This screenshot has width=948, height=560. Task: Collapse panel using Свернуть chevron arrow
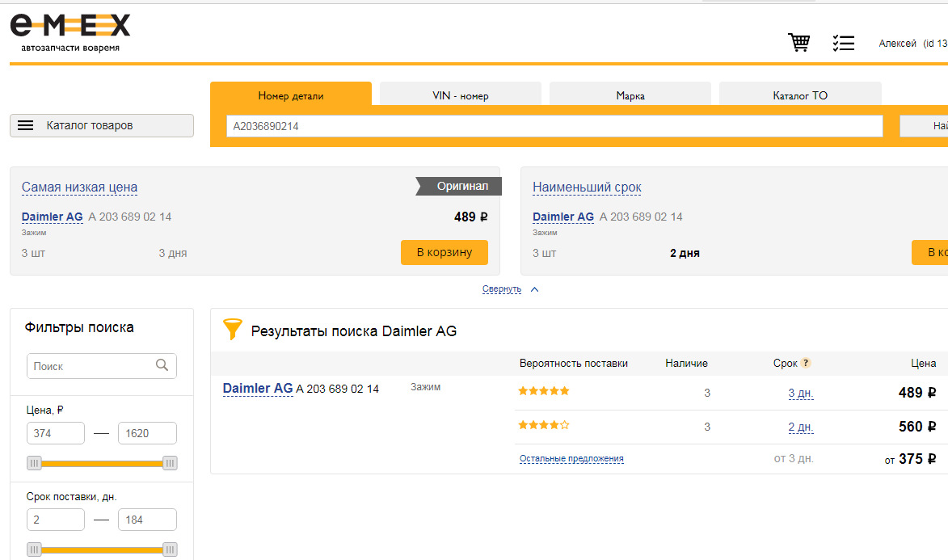tap(534, 289)
